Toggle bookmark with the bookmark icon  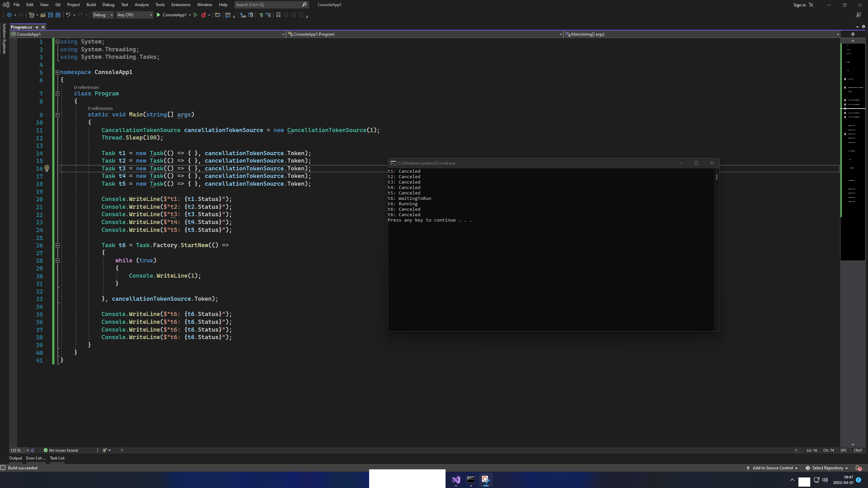[x=278, y=15]
